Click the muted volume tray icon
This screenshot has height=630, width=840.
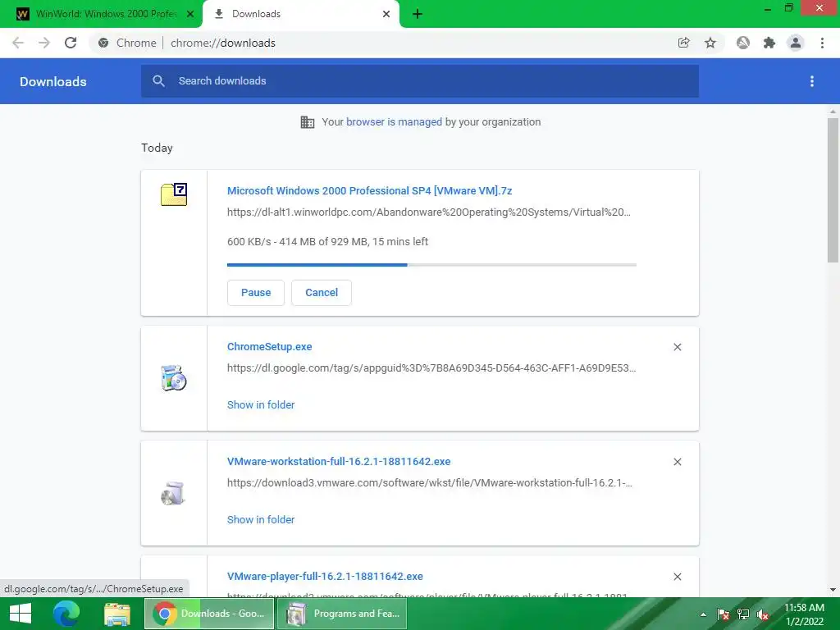pyautogui.click(x=763, y=614)
